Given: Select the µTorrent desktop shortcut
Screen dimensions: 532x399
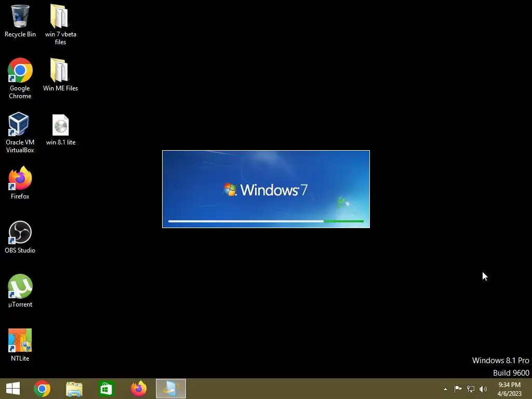Looking at the screenshot, I should coord(20,291).
